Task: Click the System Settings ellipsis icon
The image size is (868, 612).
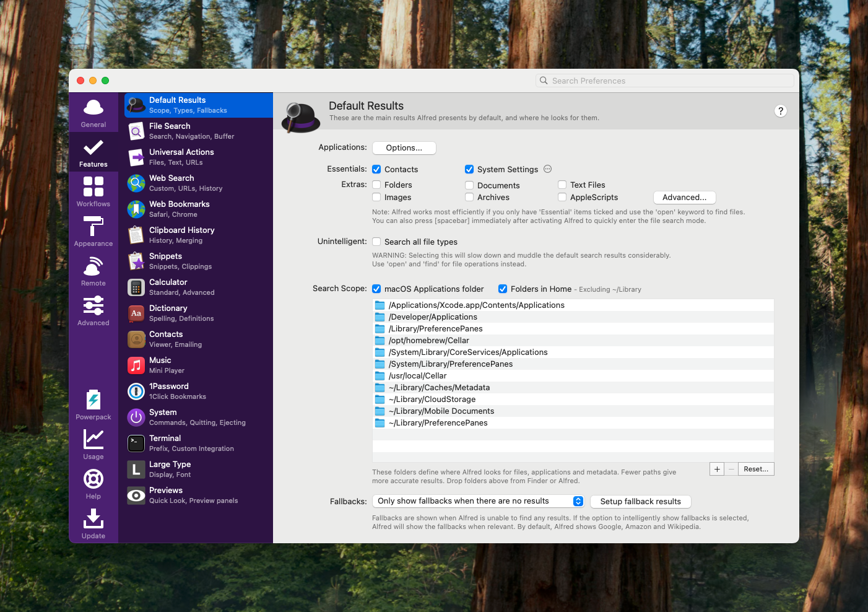Action: pos(547,169)
